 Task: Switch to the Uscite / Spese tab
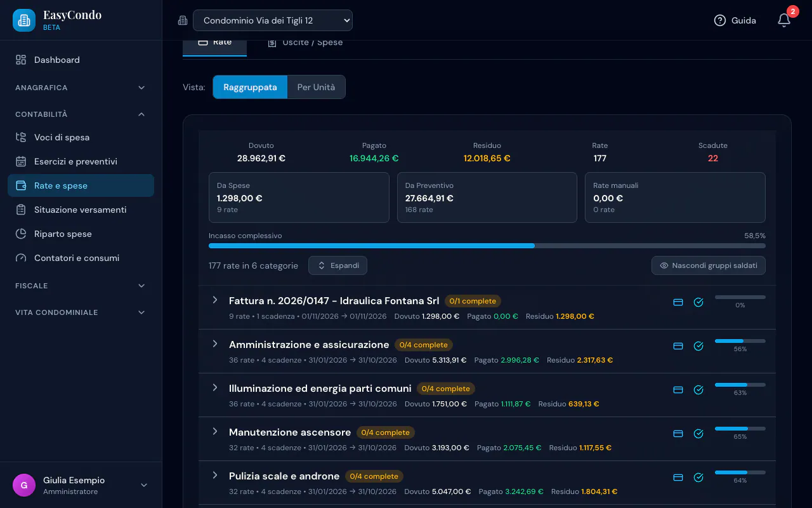click(x=305, y=43)
